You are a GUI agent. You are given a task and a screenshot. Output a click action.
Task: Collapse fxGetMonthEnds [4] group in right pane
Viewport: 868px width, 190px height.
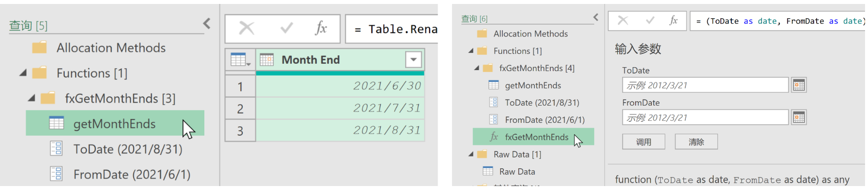(x=477, y=68)
